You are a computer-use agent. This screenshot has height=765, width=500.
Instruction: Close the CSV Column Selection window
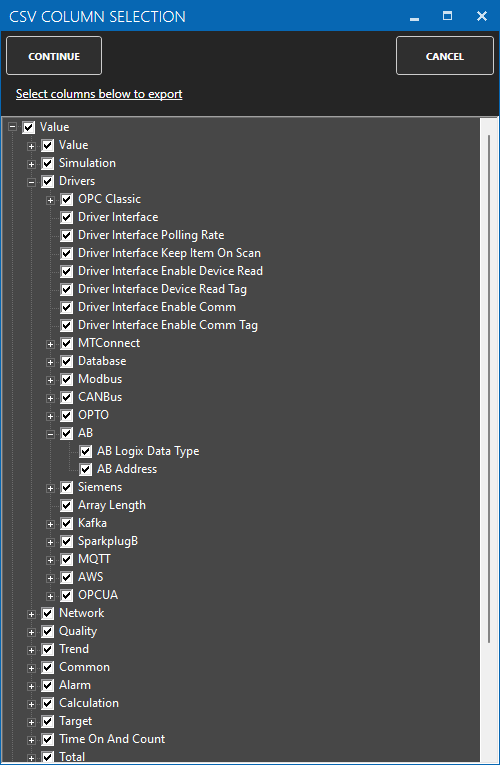(481, 16)
